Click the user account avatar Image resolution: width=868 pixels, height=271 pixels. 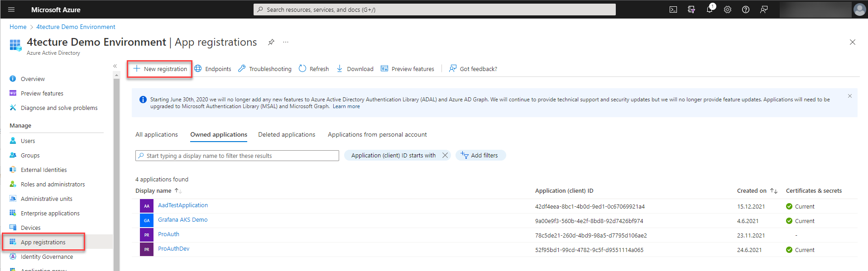tap(859, 10)
